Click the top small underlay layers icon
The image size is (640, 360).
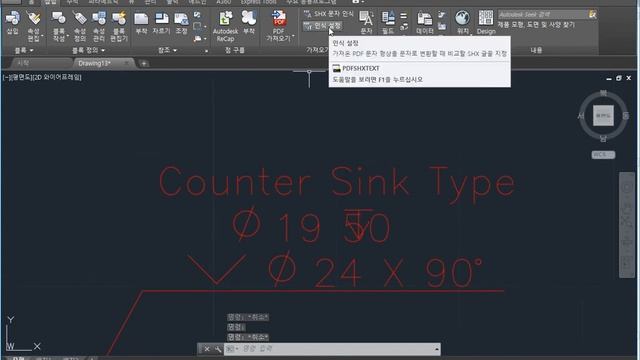[x=198, y=15]
